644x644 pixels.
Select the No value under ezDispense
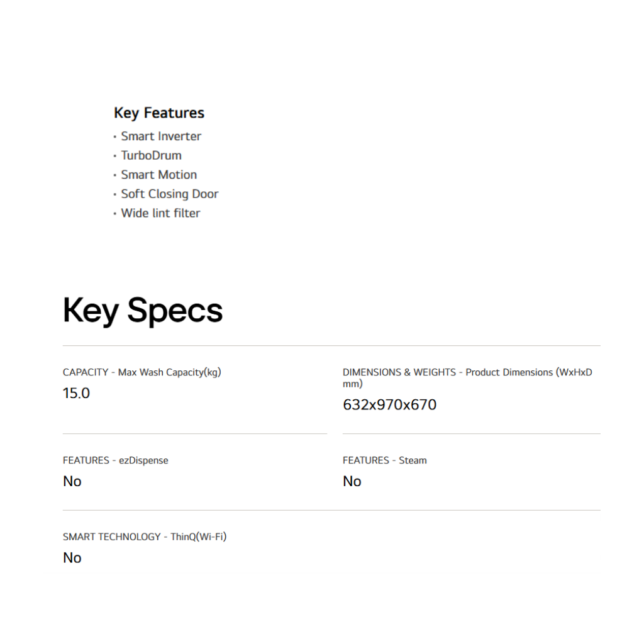[72, 482]
